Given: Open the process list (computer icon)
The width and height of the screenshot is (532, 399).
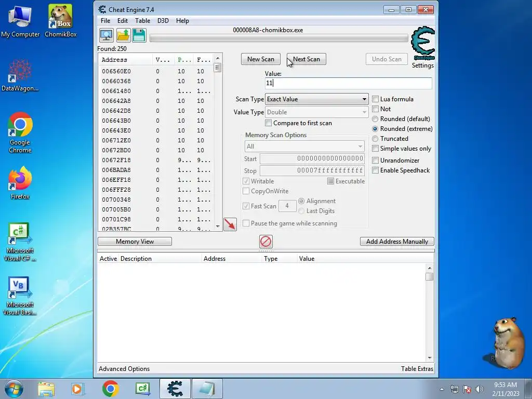Looking at the screenshot, I should (x=106, y=35).
